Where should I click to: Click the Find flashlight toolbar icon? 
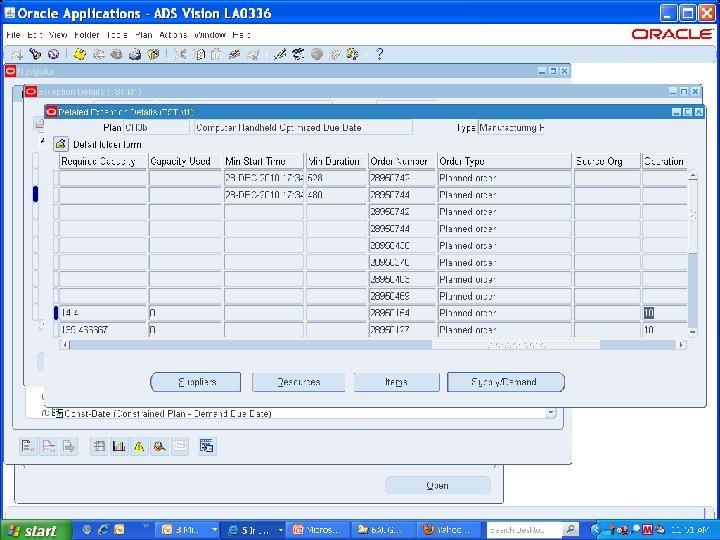coord(35,55)
